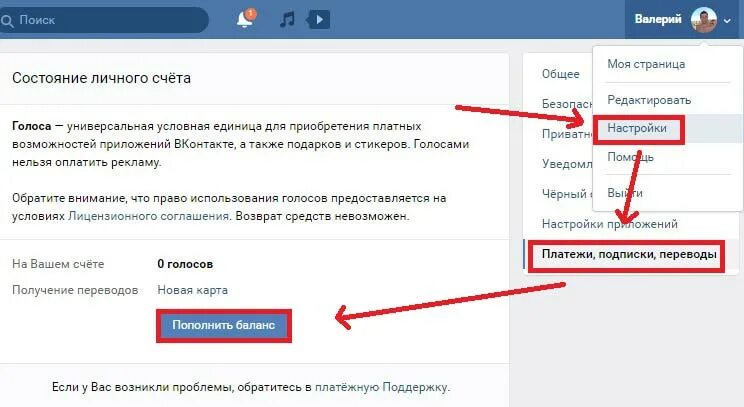Choose Редактировать in the profile menu
Image resolution: width=744 pixels, height=407 pixels.
[x=649, y=100]
